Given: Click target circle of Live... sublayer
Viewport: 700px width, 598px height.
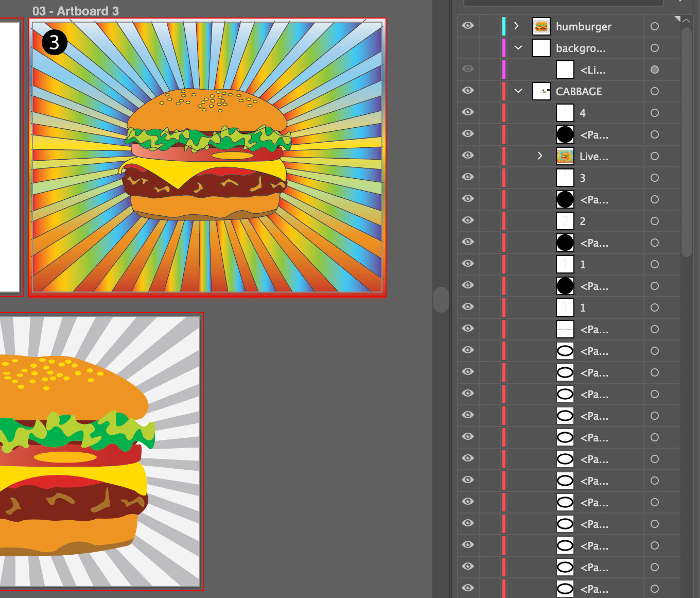Looking at the screenshot, I should click(655, 156).
